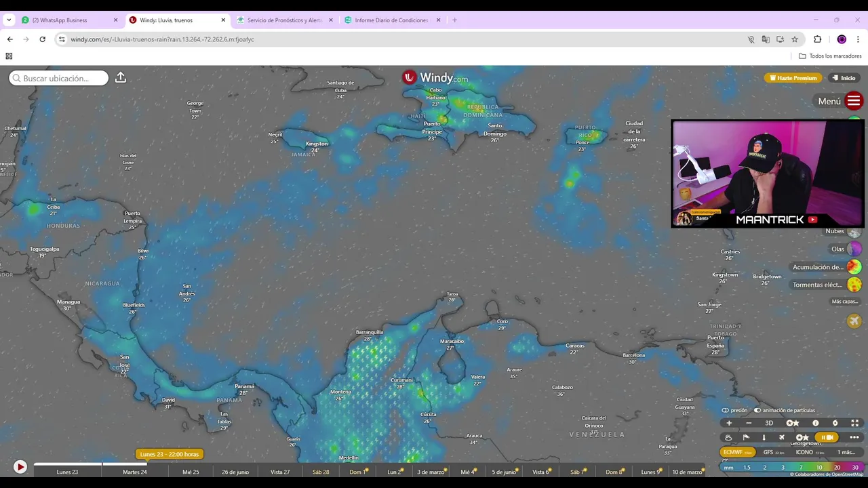
Task: Click the mm rain scale color legend
Action: [791, 467]
